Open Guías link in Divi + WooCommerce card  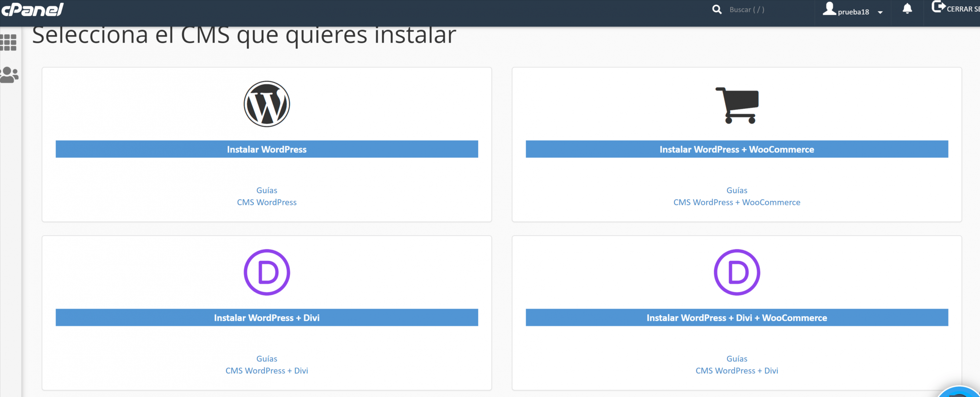click(737, 358)
